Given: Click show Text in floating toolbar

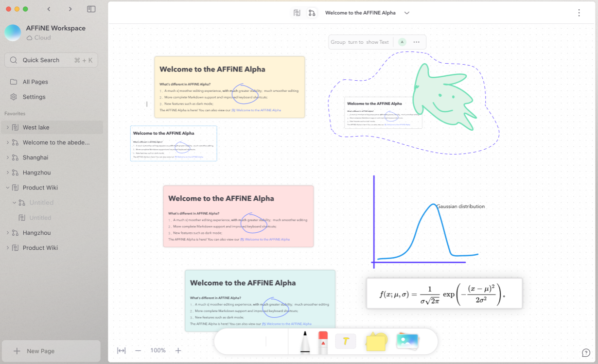Looking at the screenshot, I should (x=378, y=42).
